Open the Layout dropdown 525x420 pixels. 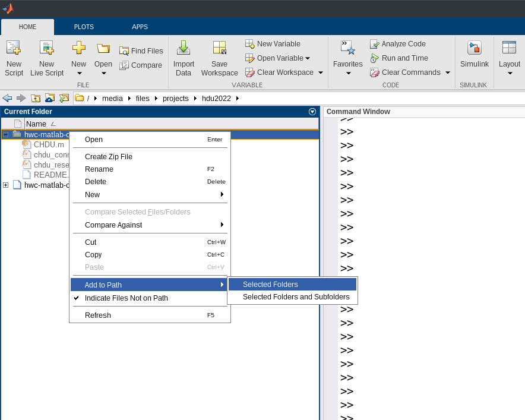[510, 73]
